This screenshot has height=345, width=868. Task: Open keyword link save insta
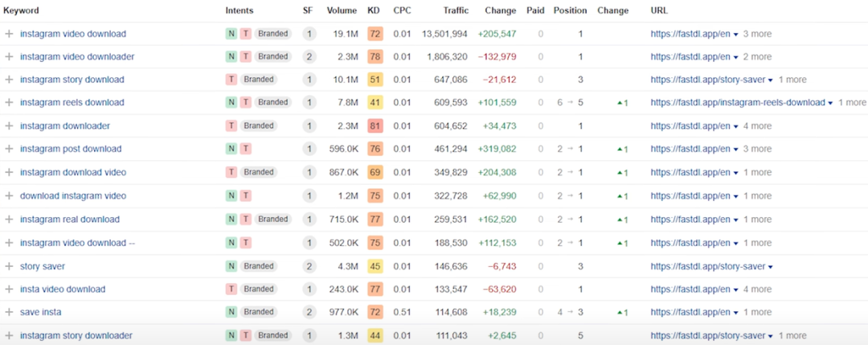tap(41, 312)
